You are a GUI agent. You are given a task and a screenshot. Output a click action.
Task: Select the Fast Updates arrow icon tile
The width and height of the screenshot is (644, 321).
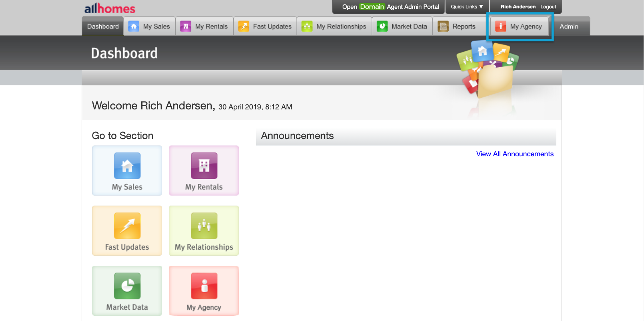click(127, 230)
